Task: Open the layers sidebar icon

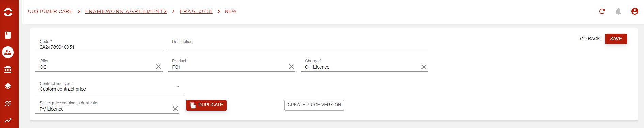Action: pyautogui.click(x=8, y=86)
